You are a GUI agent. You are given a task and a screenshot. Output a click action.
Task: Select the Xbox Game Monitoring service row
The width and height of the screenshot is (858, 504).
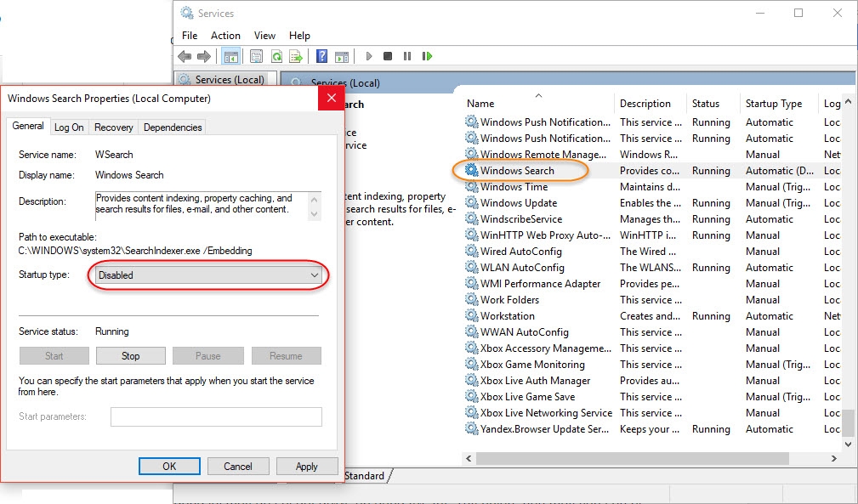[x=651, y=364]
